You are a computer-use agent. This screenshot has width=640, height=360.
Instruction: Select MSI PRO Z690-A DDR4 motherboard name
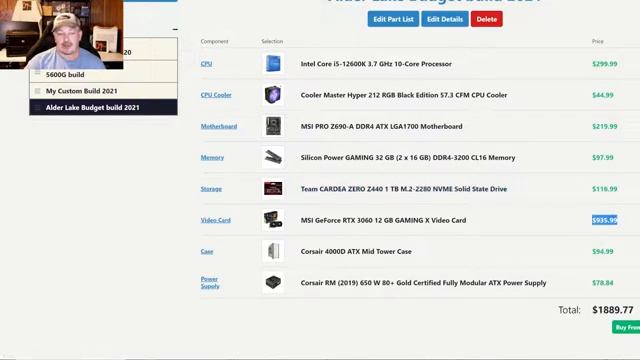(381, 127)
